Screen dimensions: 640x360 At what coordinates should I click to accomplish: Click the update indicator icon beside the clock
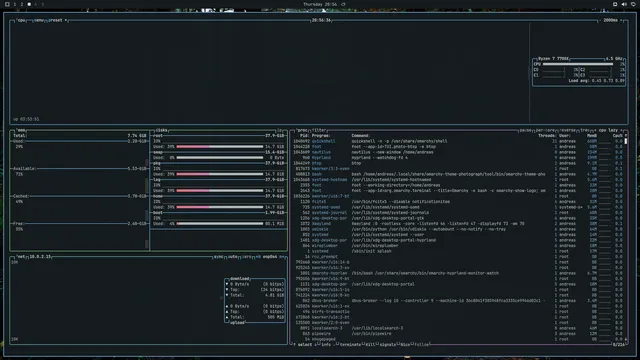point(343,4)
